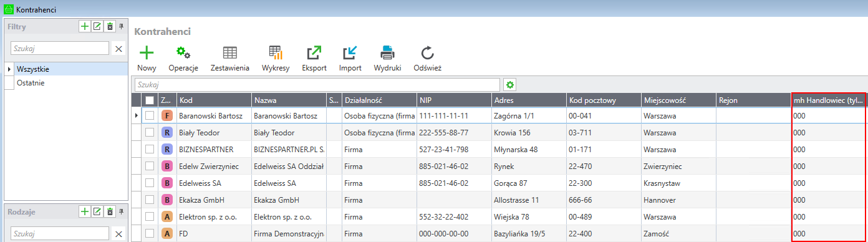
Task: Open the Operacje gears menu
Action: 183,53
